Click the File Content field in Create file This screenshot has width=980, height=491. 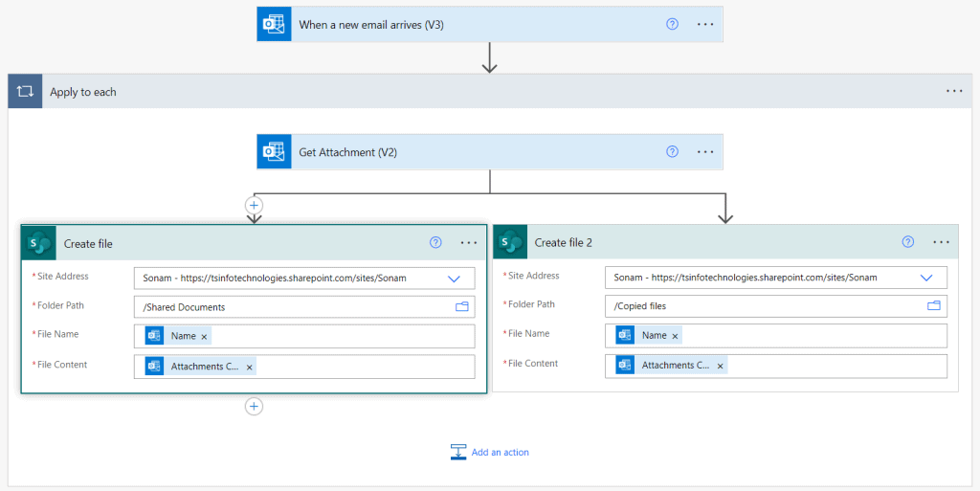point(304,367)
